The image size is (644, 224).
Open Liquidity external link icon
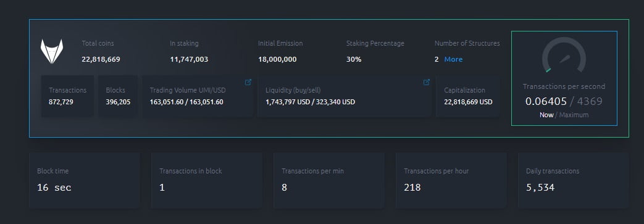(426, 82)
